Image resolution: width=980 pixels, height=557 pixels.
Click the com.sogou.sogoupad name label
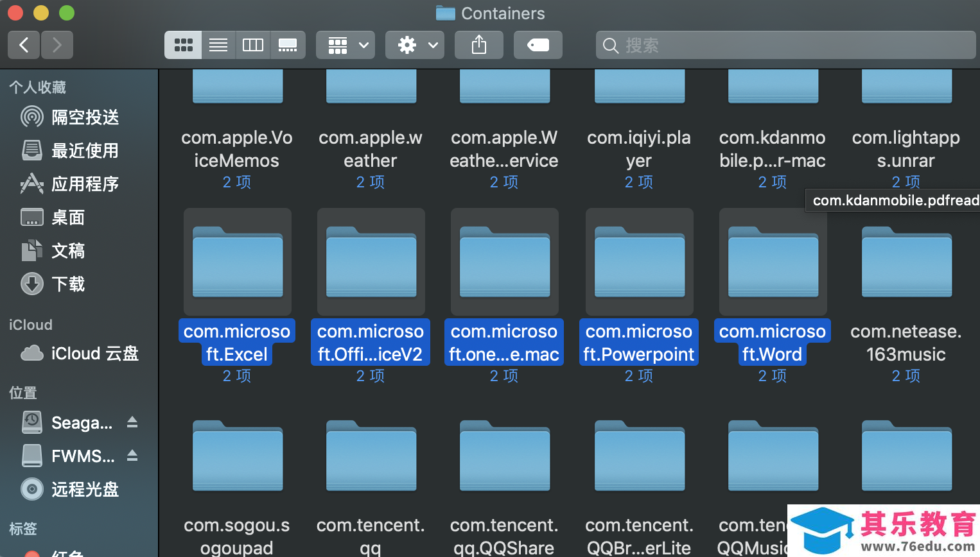[x=237, y=536]
